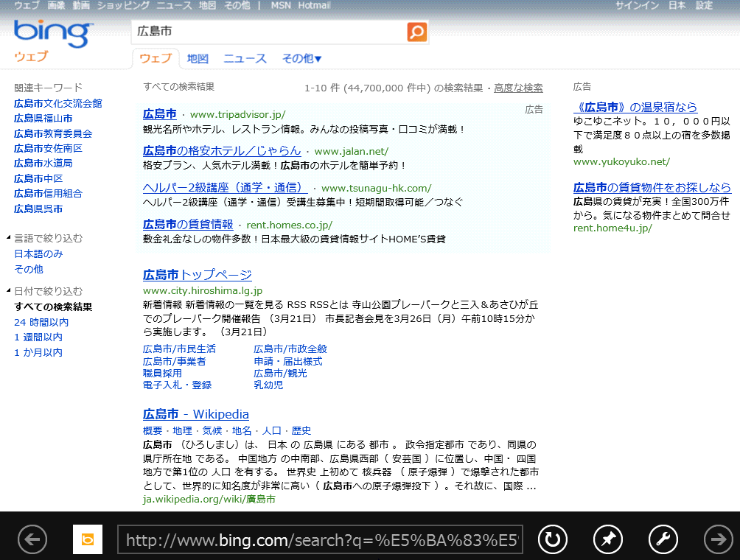Open the その他 dropdown next to ニュース

tap(301, 58)
